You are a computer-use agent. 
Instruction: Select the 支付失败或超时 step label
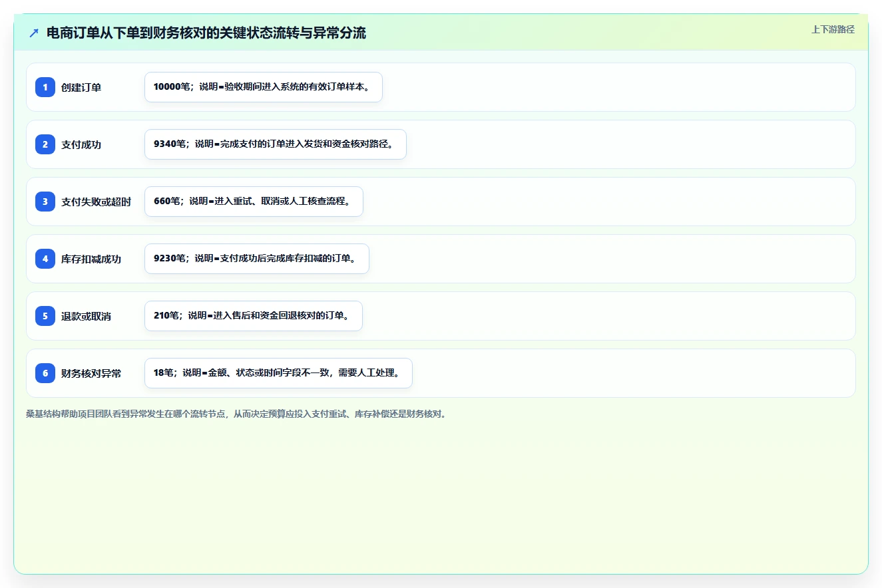click(97, 202)
